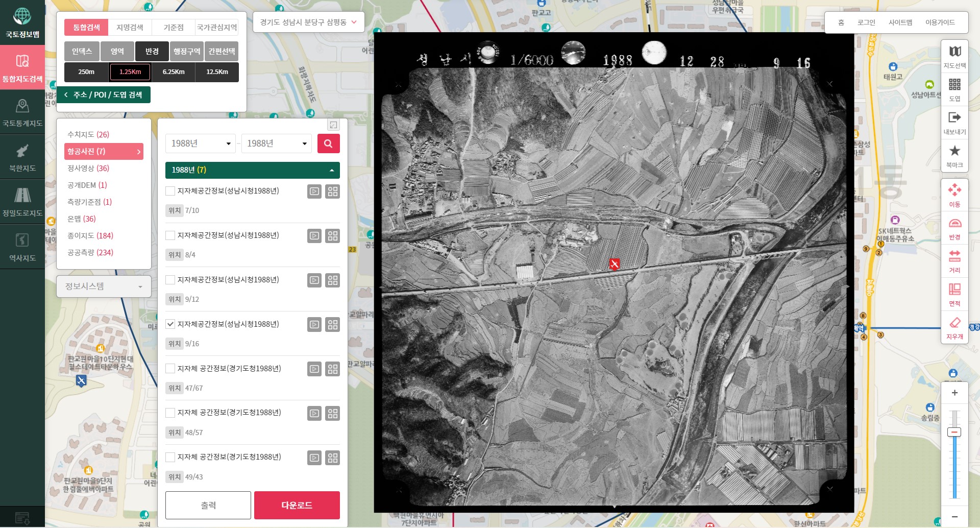This screenshot has height=528, width=980.
Task: Click the 출력 print button
Action: tap(208, 505)
